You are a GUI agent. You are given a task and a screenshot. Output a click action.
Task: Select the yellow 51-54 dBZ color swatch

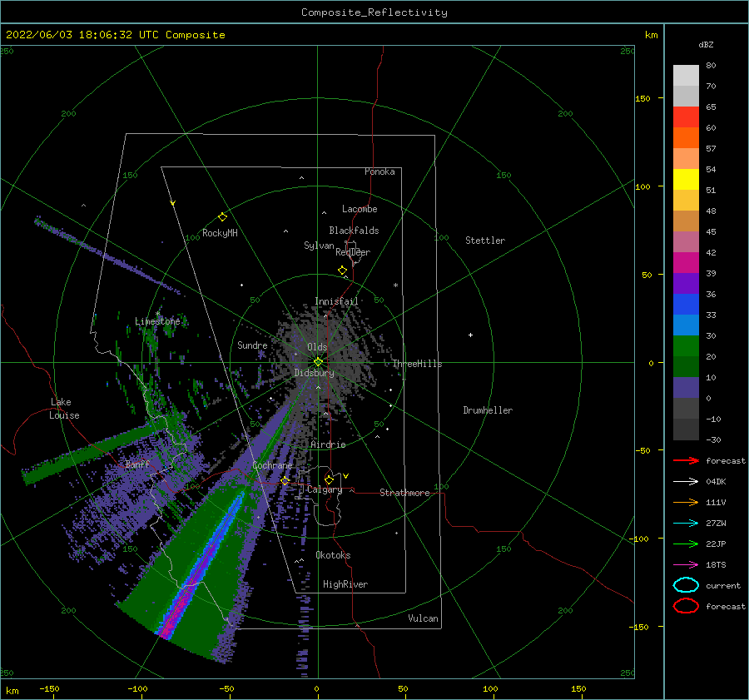tap(686, 179)
